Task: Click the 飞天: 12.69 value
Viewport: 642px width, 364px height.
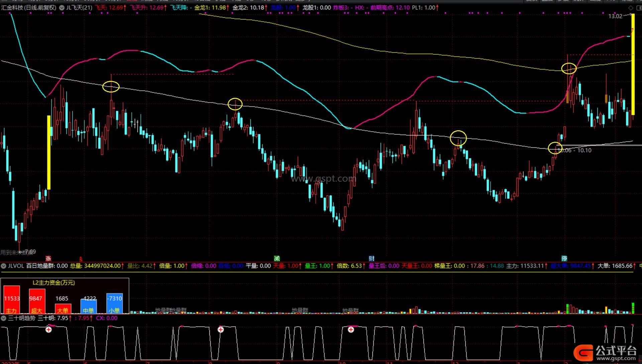Action: coord(110,7)
